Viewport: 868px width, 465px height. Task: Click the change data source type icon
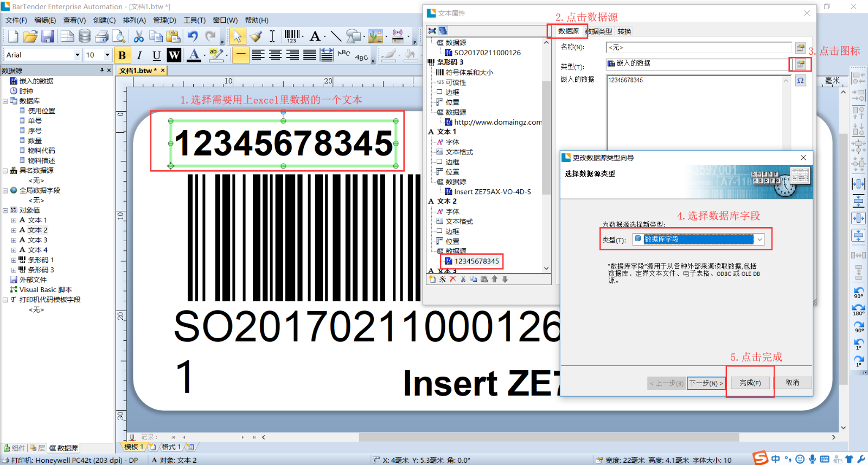[x=800, y=64]
